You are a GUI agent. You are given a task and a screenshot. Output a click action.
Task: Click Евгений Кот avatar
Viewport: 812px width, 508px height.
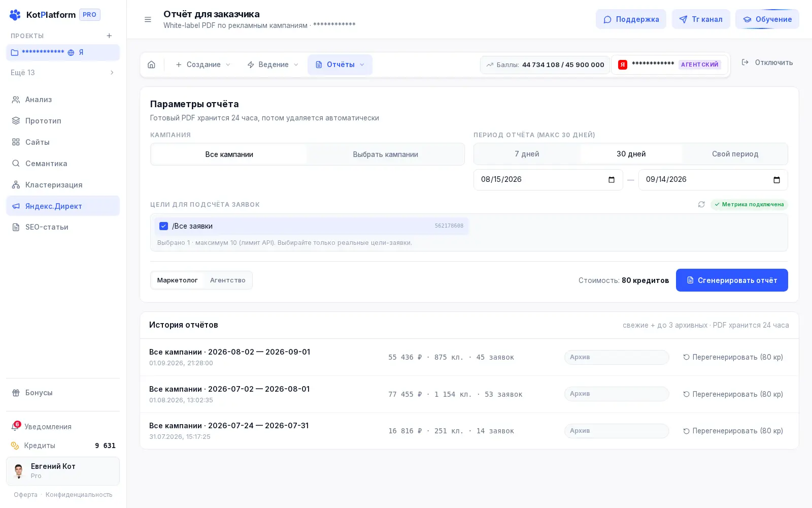coord(19,471)
